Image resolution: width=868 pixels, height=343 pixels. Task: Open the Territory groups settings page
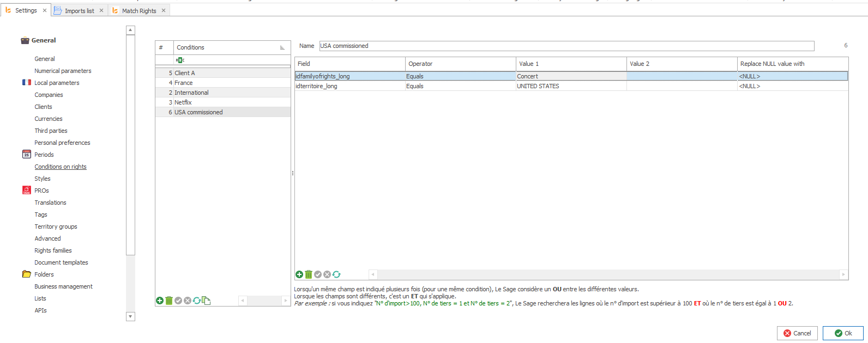point(56,226)
